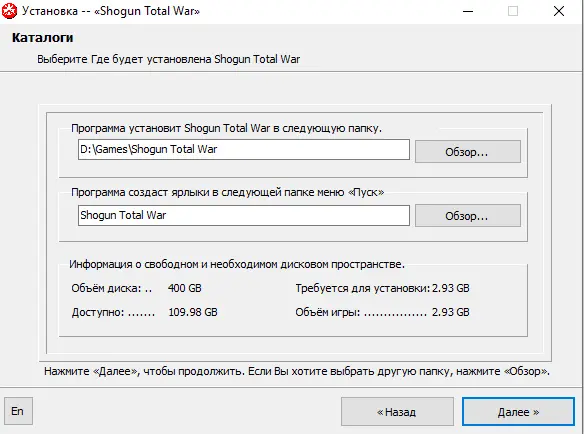Close the installer window
The height and width of the screenshot is (434, 584).
pos(559,11)
